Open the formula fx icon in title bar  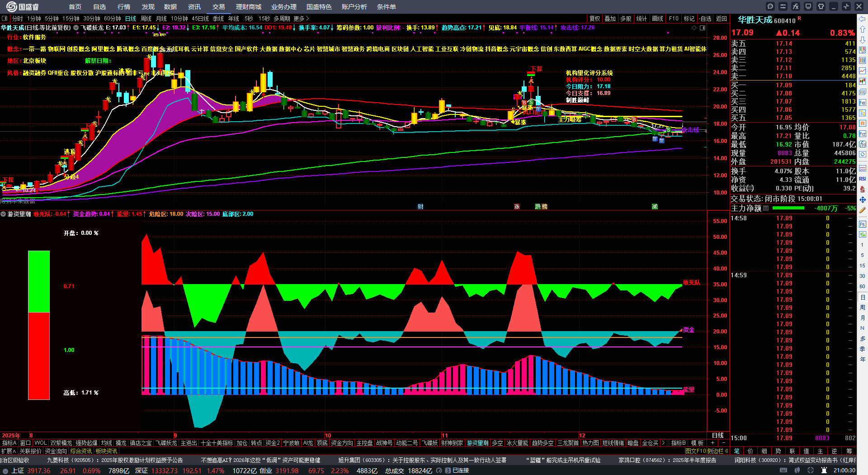(796, 6)
